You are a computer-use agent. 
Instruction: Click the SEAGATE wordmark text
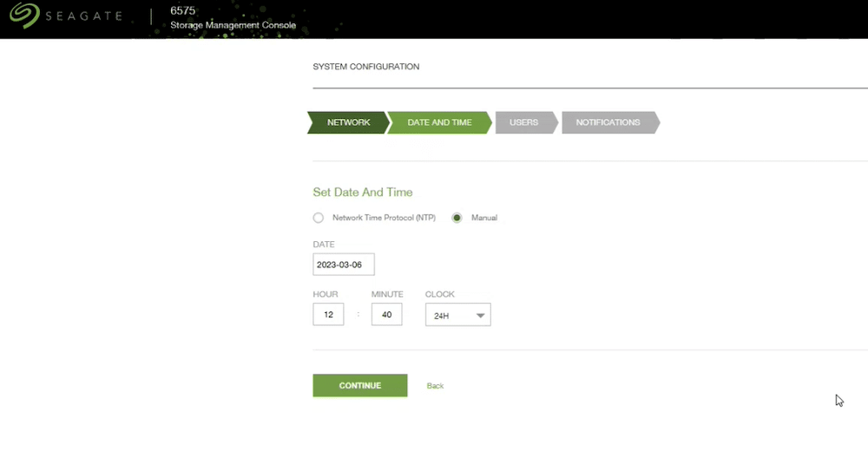coord(83,16)
